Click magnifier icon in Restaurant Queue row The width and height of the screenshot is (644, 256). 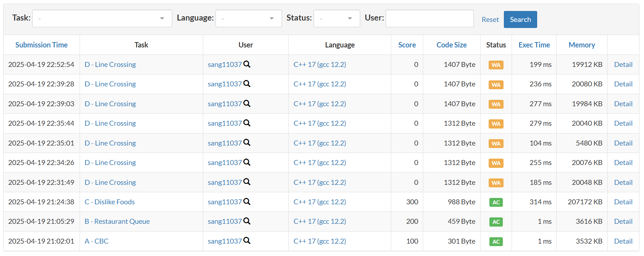pyautogui.click(x=247, y=221)
